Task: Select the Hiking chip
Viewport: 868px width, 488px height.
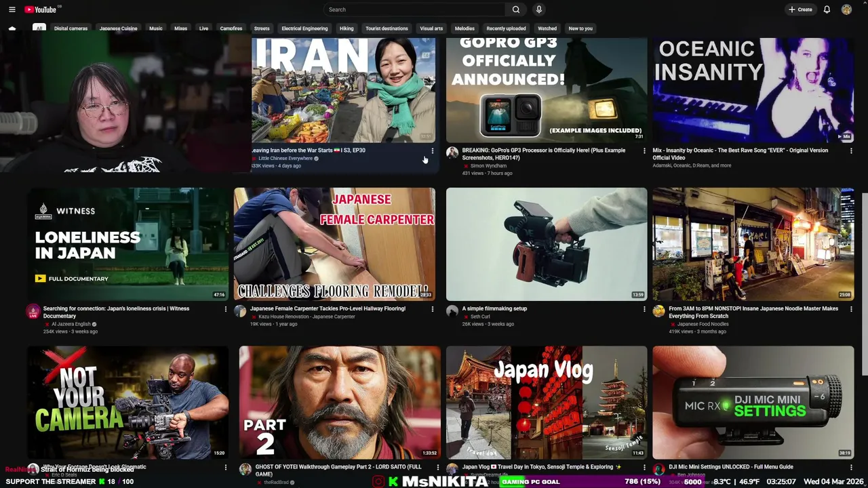Action: [x=347, y=28]
